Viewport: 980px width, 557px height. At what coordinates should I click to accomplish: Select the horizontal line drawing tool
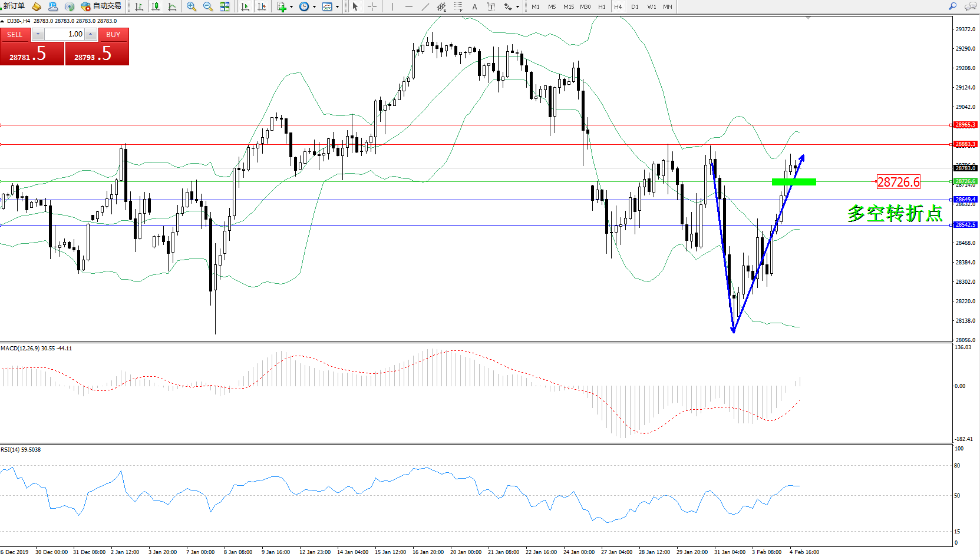[x=408, y=6]
